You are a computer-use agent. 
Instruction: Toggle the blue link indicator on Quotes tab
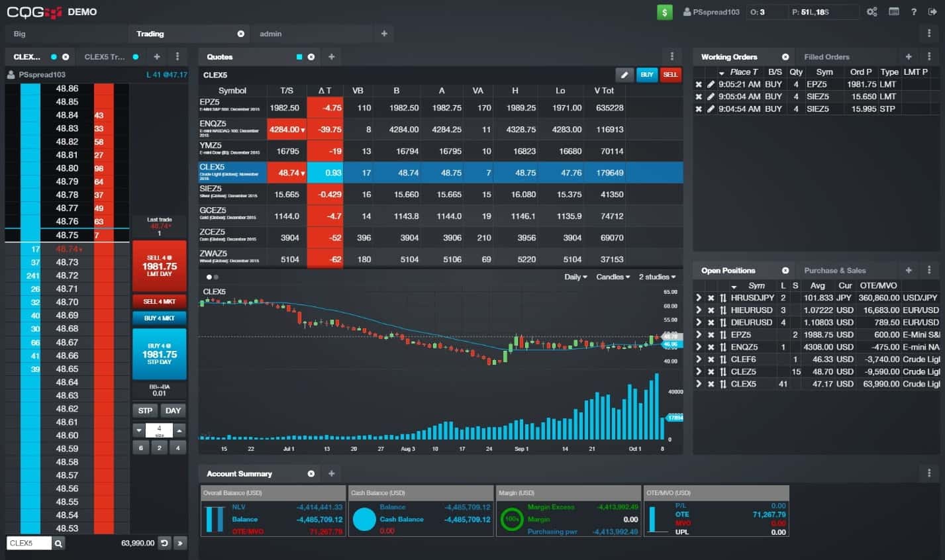tap(299, 57)
